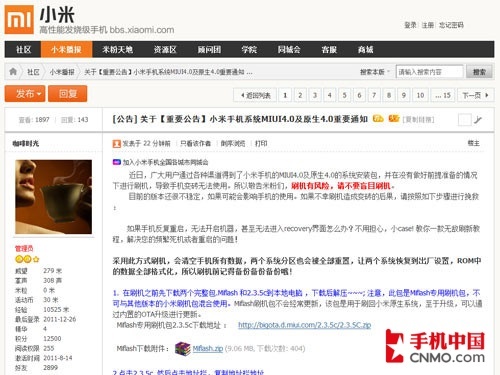Click the 忘记密码 link
The width and height of the screenshot is (500, 375).
pos(451,25)
